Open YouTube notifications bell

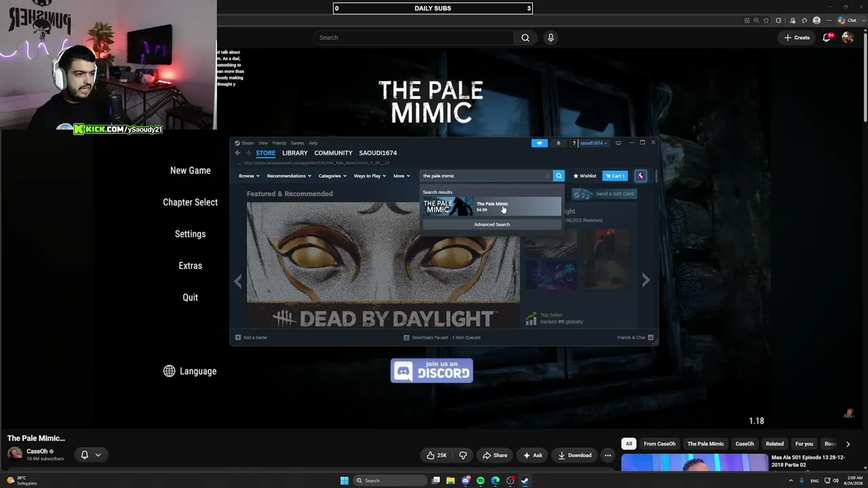pos(827,38)
